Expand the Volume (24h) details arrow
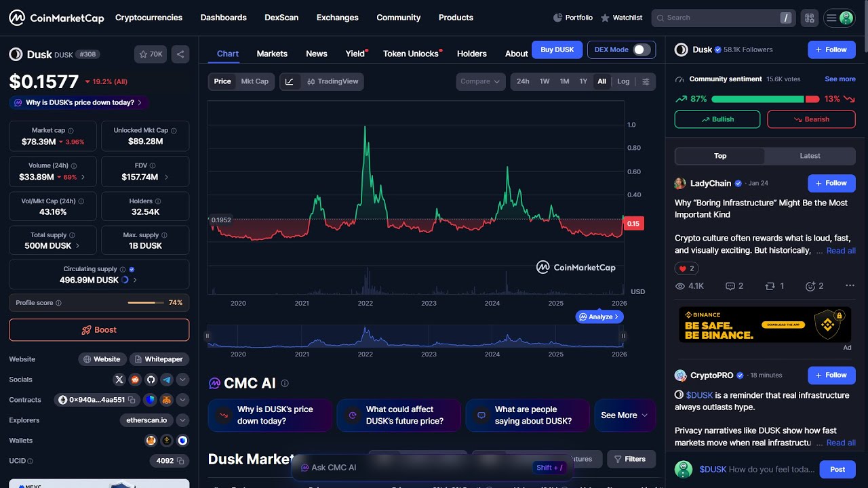 point(83,177)
